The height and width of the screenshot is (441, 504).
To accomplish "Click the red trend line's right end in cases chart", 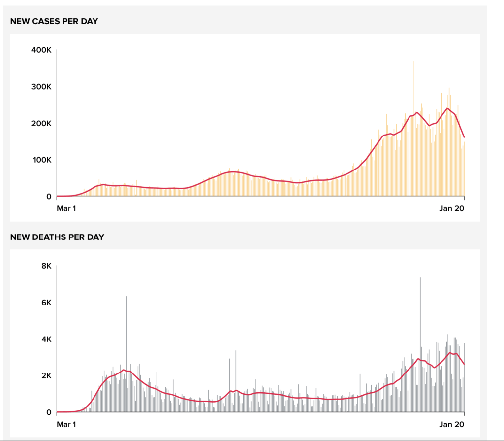I will click(x=464, y=137).
